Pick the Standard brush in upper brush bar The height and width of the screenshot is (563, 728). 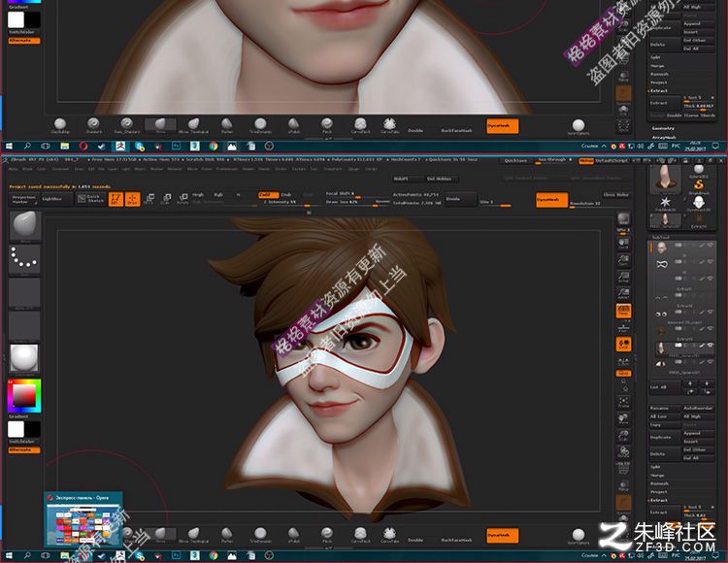point(93,125)
